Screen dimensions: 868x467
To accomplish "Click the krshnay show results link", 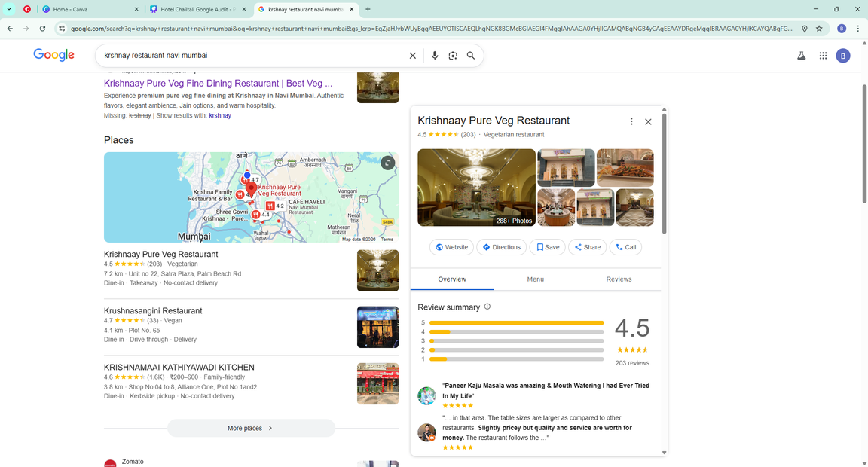I will pos(220,116).
